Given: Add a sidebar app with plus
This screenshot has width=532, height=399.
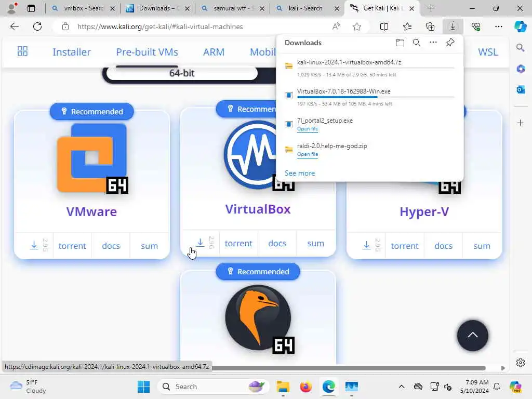Looking at the screenshot, I should 521,123.
